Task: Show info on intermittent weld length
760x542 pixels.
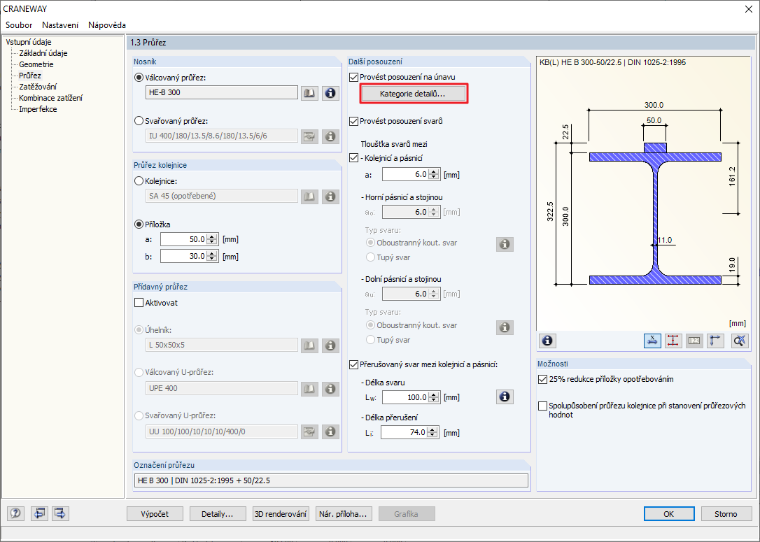Action: pos(505,397)
